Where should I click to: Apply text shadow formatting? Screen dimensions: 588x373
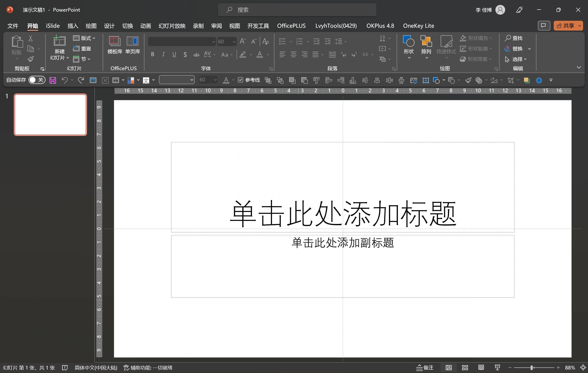coord(185,55)
